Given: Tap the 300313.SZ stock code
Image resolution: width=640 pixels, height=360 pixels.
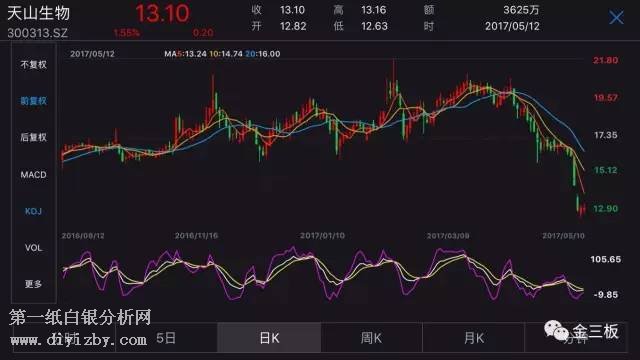Looking at the screenshot, I should [x=38, y=33].
